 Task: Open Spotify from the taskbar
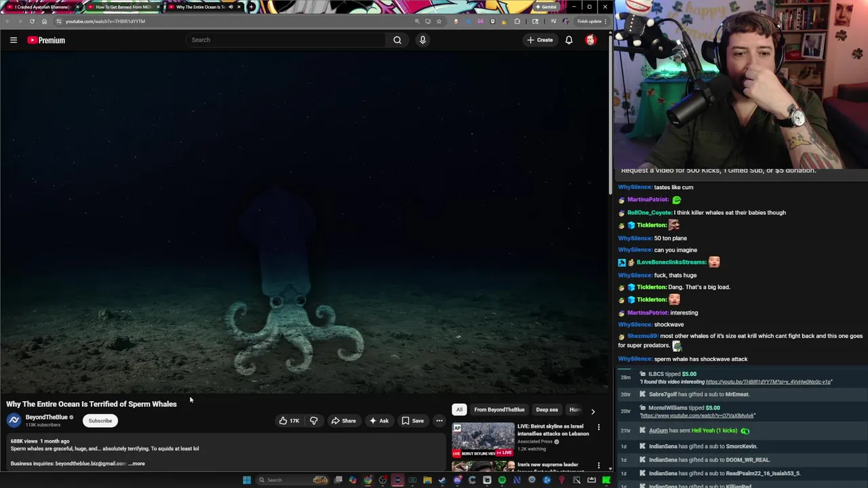pyautogui.click(x=502, y=480)
